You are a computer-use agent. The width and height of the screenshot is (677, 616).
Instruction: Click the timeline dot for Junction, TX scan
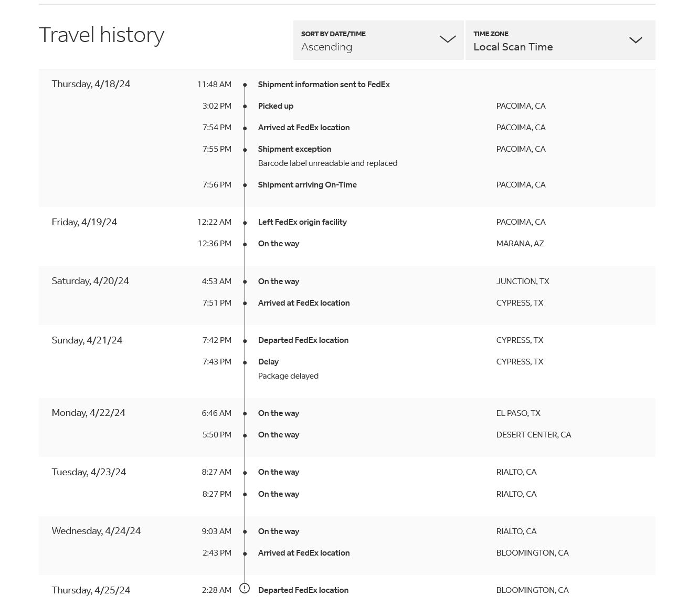245,282
